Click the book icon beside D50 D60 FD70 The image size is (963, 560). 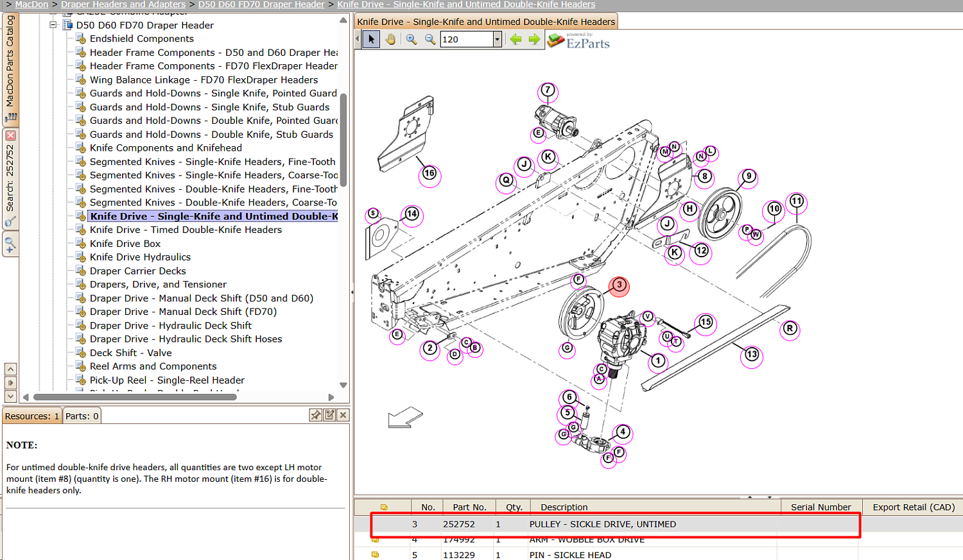[67, 25]
